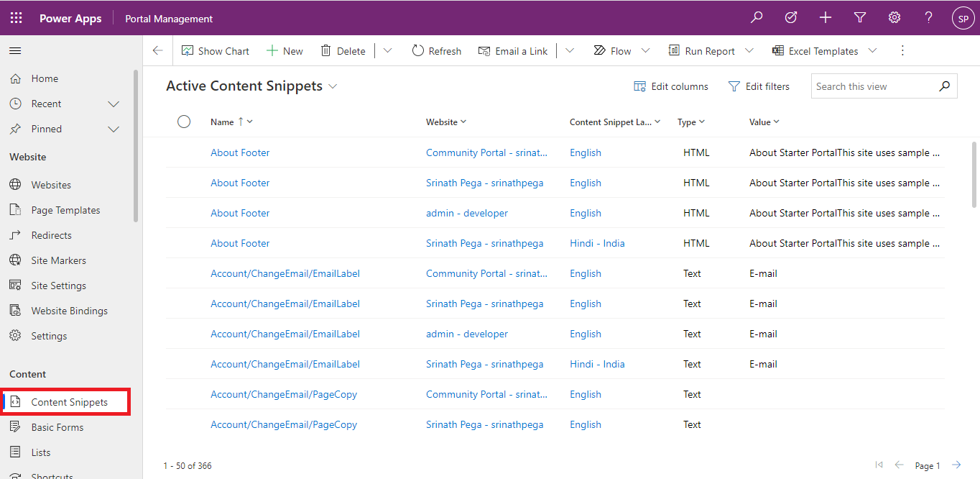Click the search magnifier in header
Image resolution: width=980 pixels, height=479 pixels.
point(757,18)
